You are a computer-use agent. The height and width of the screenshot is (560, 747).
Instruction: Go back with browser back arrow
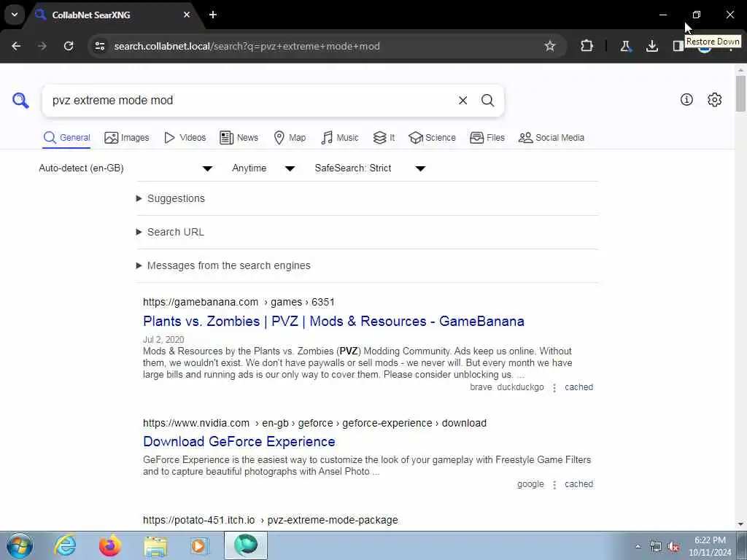(x=16, y=46)
